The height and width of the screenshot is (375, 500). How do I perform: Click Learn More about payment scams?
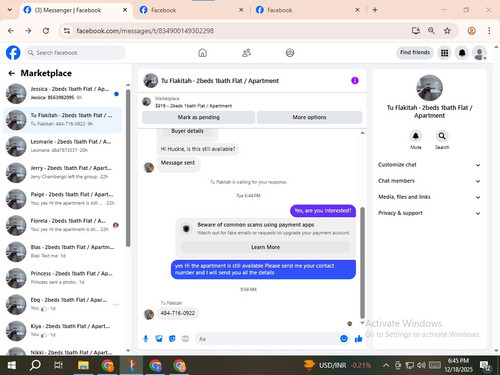(265, 247)
